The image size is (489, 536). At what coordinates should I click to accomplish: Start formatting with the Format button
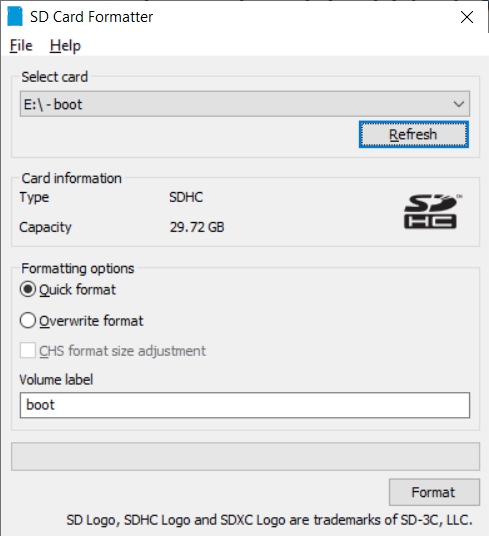434,492
